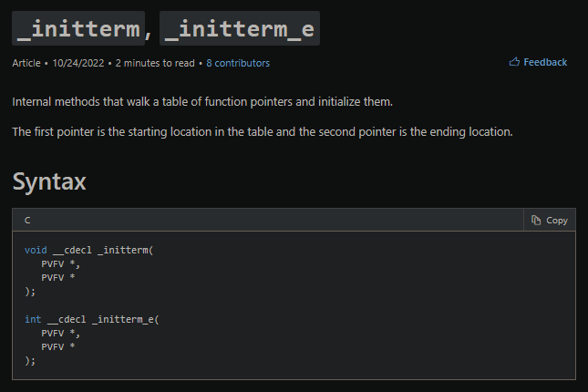The height and width of the screenshot is (392, 588).
Task: Click the Copy code icon
Action: coord(536,221)
